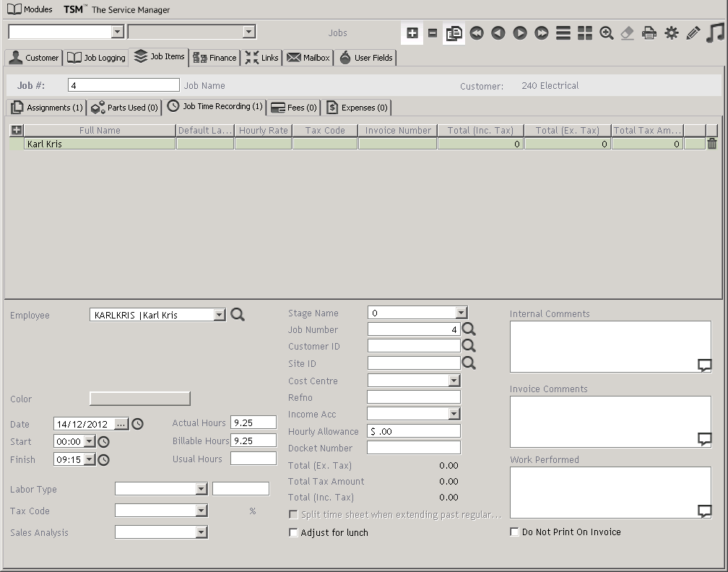This screenshot has width=728, height=572.
Task: Check Do Not Print On Invoice
Action: pos(514,532)
